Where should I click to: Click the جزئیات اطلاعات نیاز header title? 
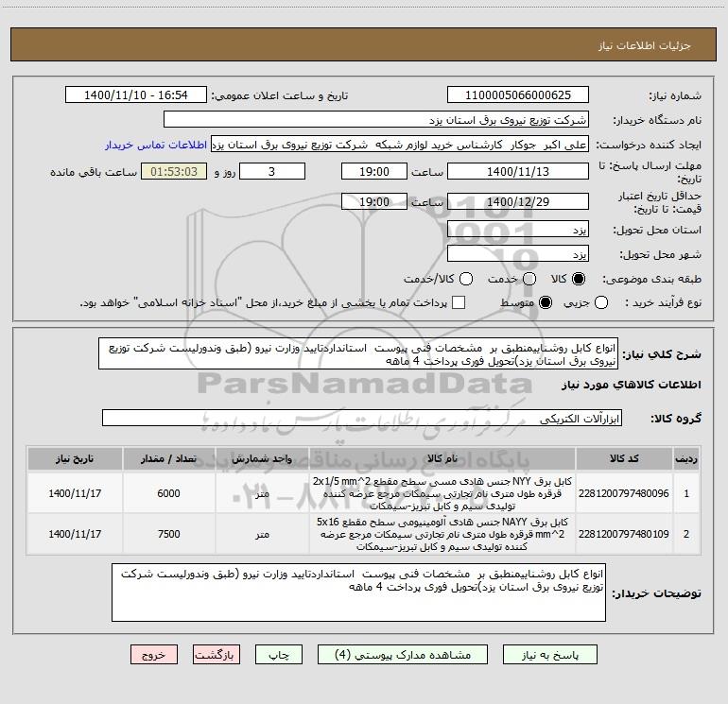(x=645, y=45)
